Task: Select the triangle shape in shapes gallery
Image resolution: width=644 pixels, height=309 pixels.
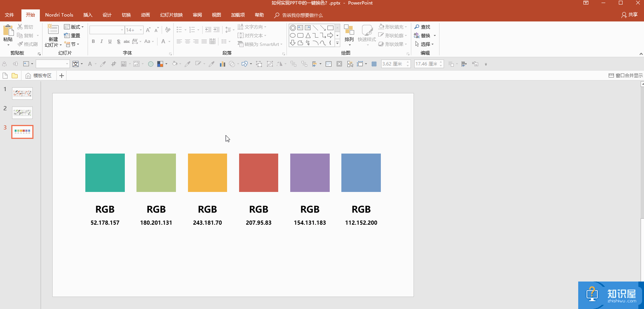Action: [x=308, y=35]
